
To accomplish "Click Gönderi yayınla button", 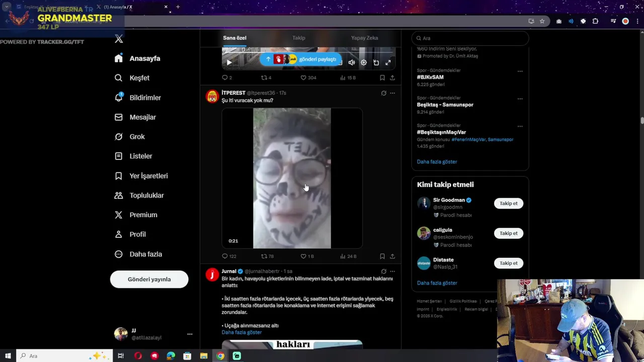I will point(149,279).
